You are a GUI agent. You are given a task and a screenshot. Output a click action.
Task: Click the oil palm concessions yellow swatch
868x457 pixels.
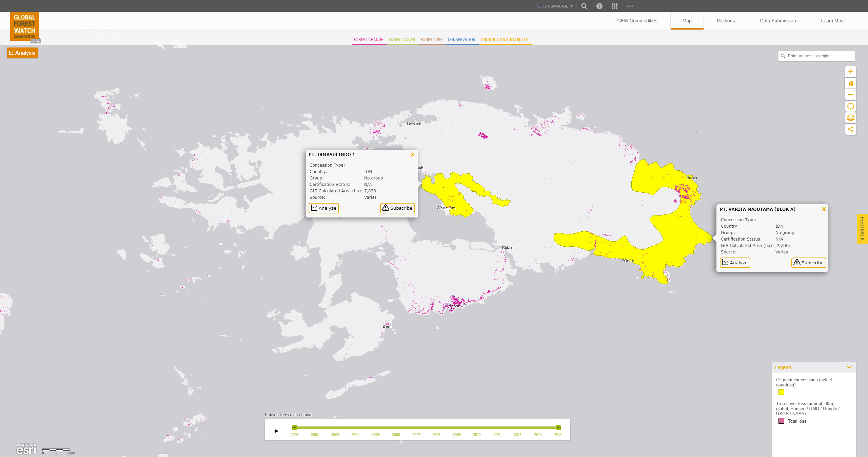point(781,392)
